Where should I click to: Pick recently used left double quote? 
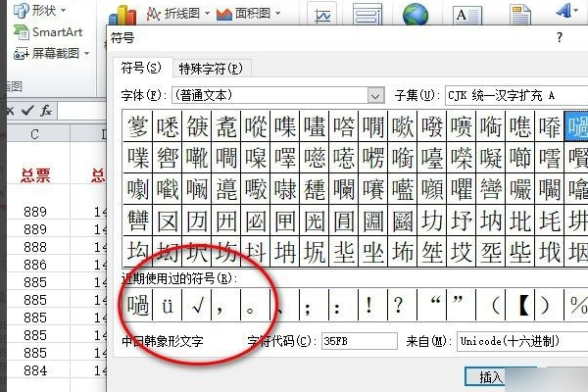point(431,305)
